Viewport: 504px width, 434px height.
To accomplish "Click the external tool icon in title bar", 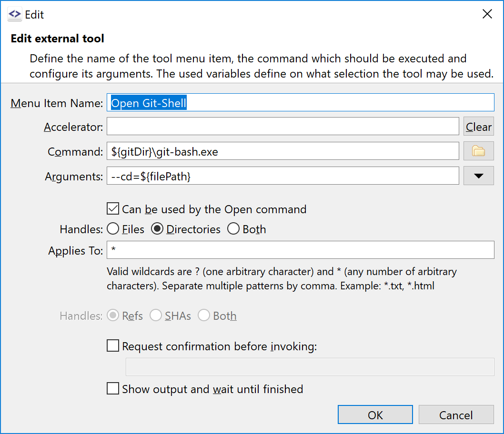I will pyautogui.click(x=14, y=14).
